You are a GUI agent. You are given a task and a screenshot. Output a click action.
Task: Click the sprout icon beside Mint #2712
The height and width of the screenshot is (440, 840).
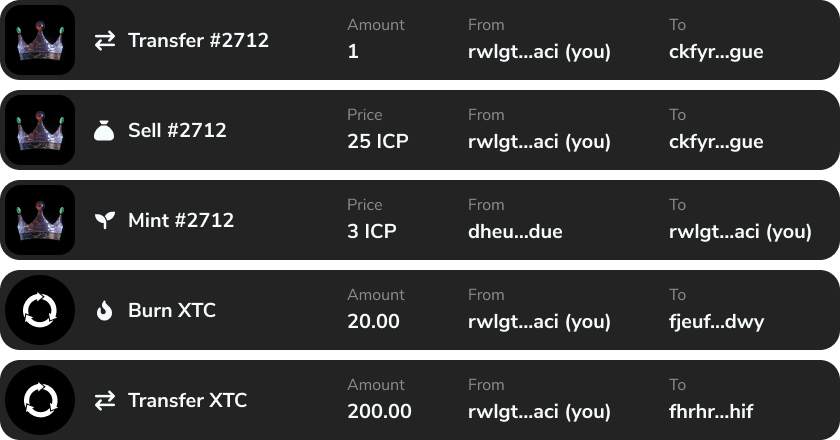(105, 220)
